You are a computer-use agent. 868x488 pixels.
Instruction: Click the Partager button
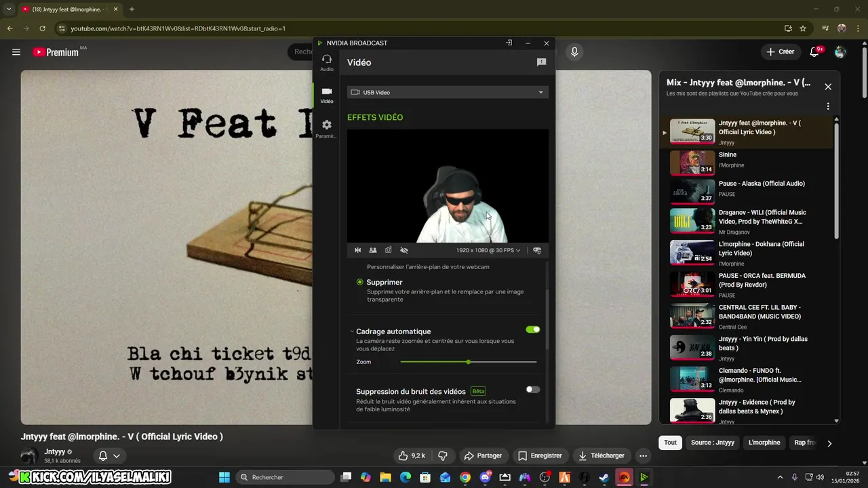[x=483, y=455]
